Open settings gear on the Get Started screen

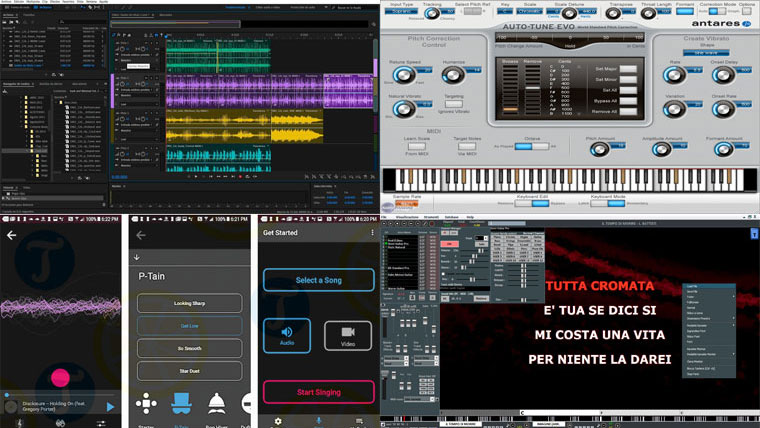(278, 422)
